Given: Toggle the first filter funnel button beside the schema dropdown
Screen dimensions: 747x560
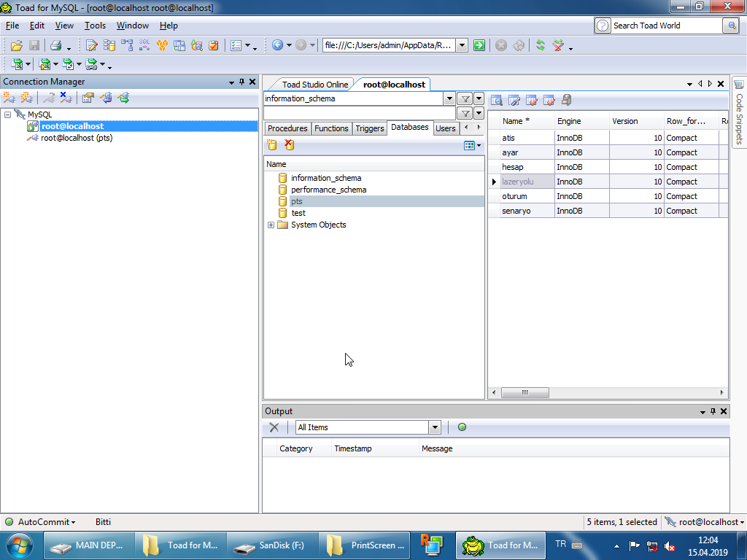Looking at the screenshot, I should (465, 98).
